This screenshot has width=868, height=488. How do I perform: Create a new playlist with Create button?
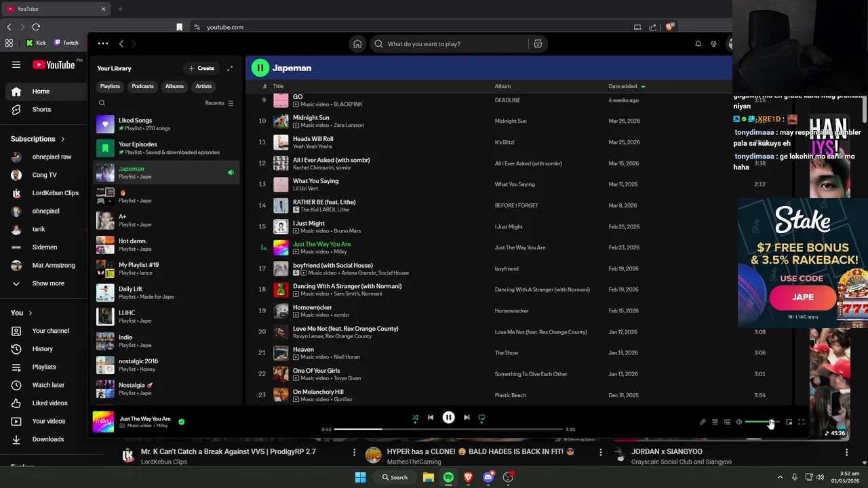[x=201, y=68]
